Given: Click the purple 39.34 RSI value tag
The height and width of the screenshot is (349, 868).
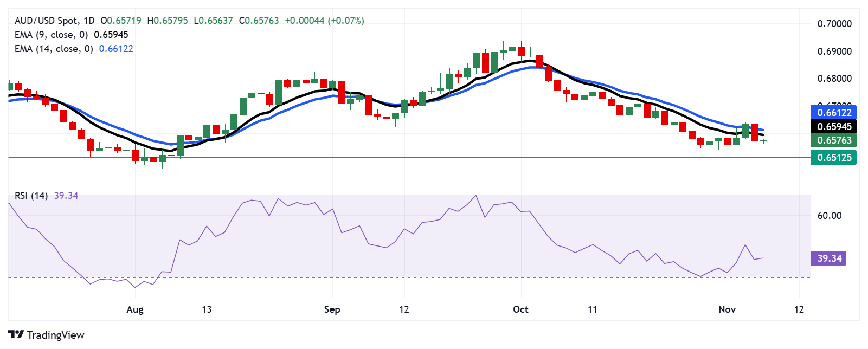Looking at the screenshot, I should point(828,258).
